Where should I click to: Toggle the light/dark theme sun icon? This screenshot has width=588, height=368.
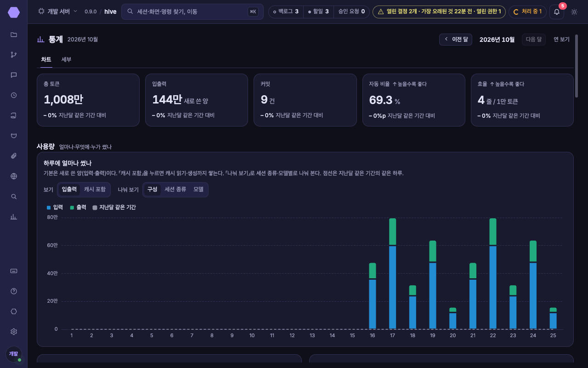pos(574,12)
